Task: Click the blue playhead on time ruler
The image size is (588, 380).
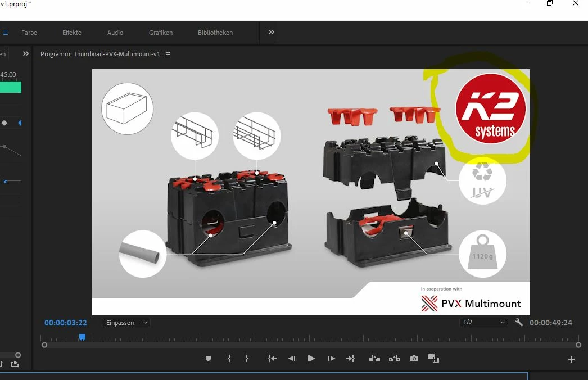Action: [x=82, y=337]
